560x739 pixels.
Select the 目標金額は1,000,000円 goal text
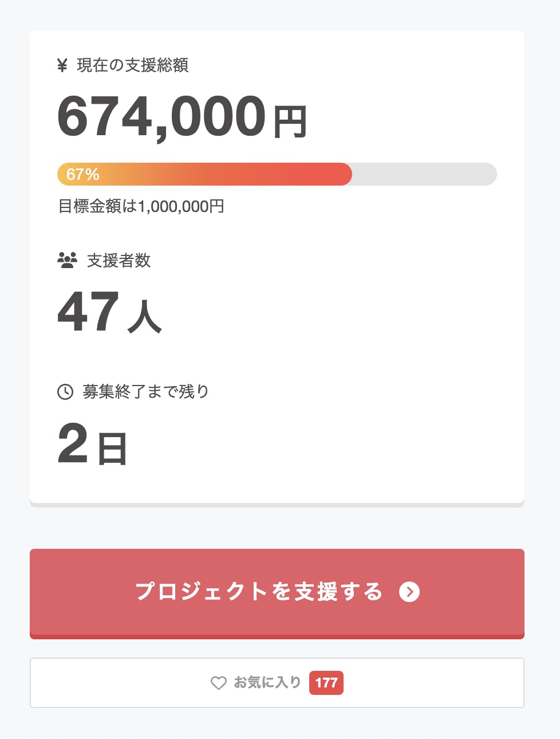(141, 206)
